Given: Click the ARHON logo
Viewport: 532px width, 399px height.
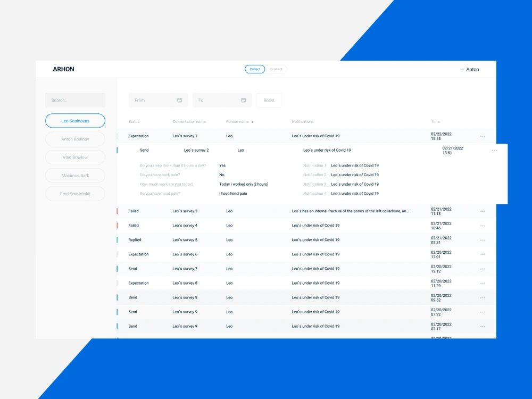Looking at the screenshot, I should 63,69.
